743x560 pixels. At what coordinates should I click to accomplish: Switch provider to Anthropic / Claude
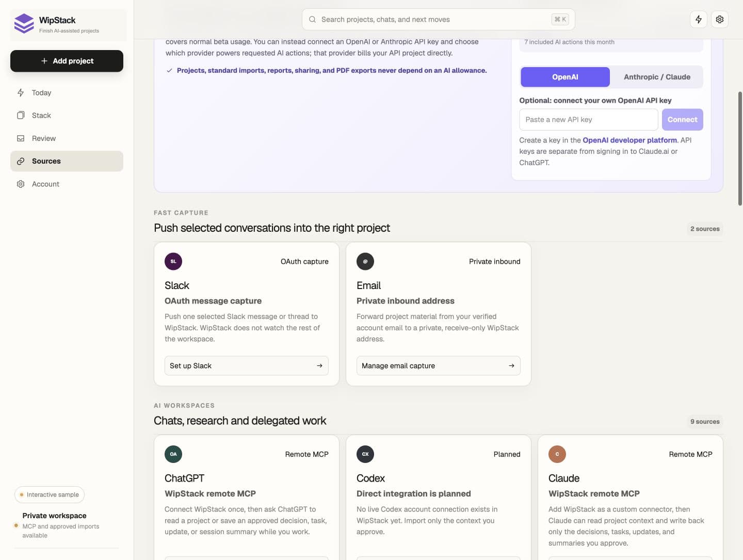[657, 77]
